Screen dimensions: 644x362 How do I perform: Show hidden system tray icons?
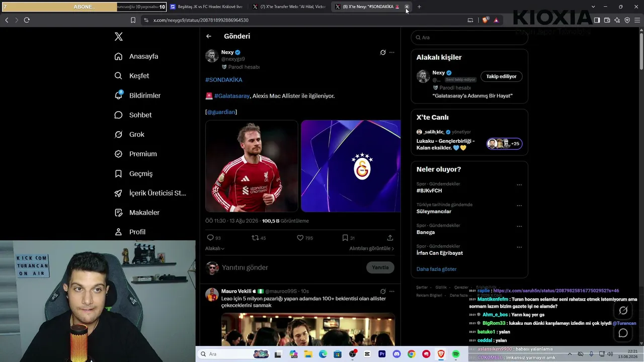coord(571,354)
